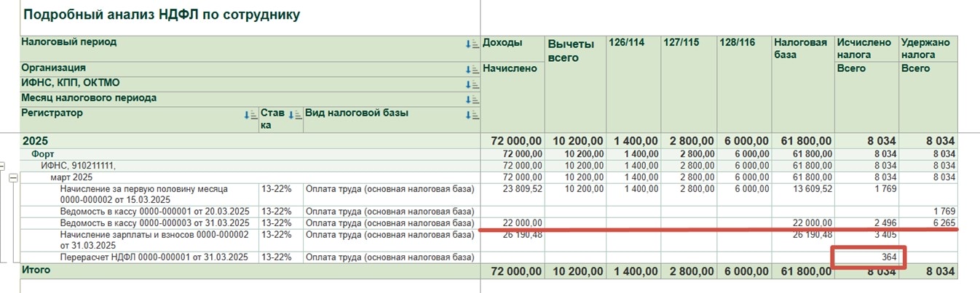Select the Исчислено налога column header

click(867, 48)
